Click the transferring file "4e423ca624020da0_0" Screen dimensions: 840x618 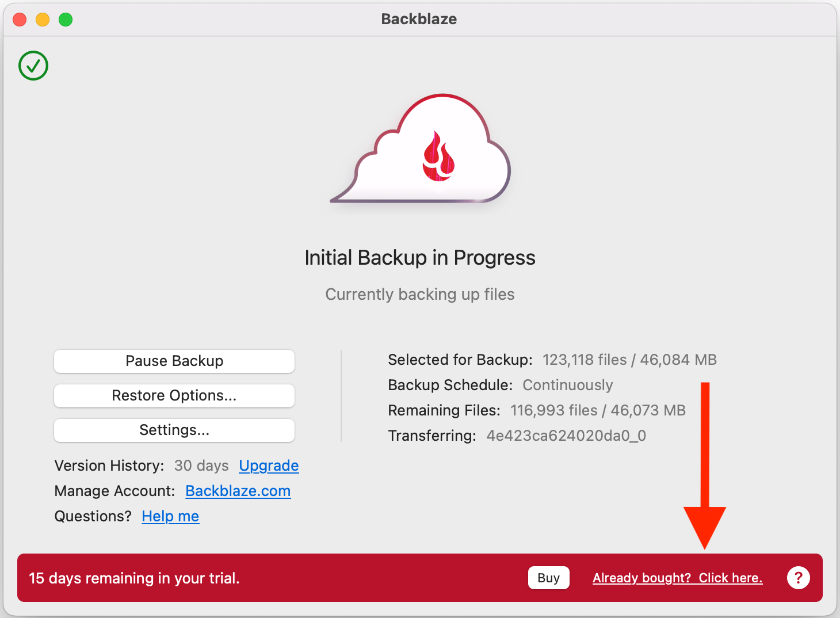tap(566, 436)
